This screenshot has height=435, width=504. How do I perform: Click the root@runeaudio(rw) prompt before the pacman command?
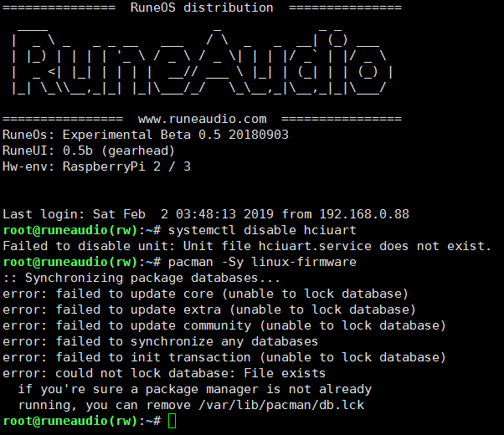tap(70, 262)
